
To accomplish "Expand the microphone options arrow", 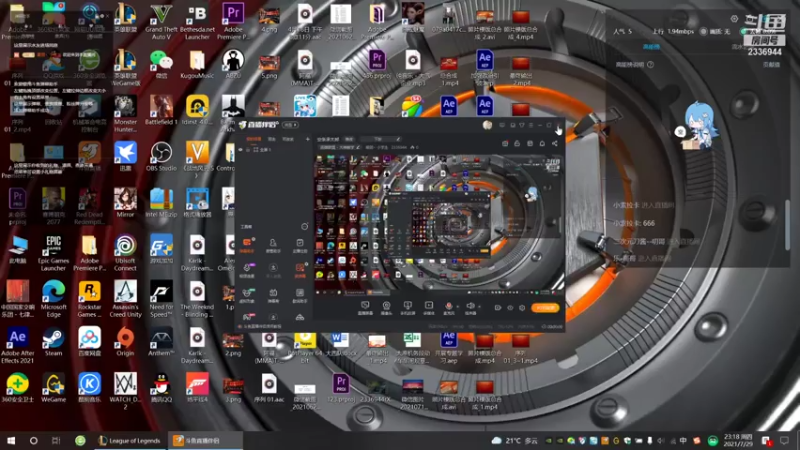I will 457,307.
